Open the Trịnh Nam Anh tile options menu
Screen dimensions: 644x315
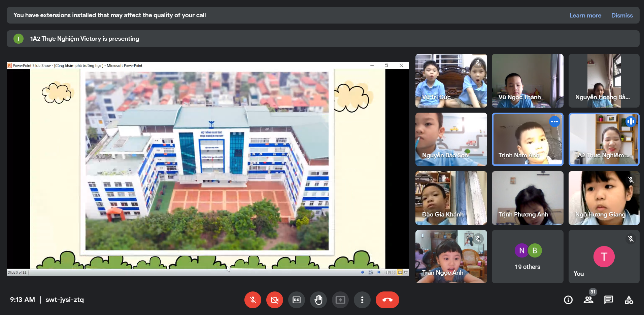[554, 122]
